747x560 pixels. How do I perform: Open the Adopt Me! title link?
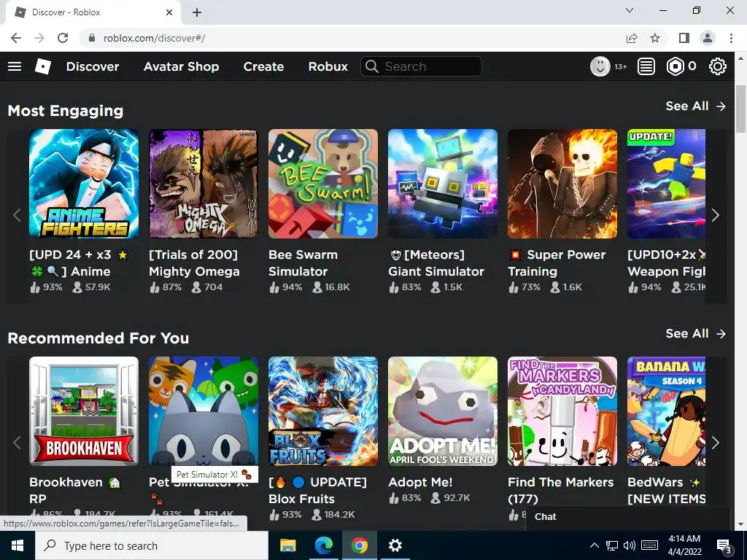click(x=420, y=483)
